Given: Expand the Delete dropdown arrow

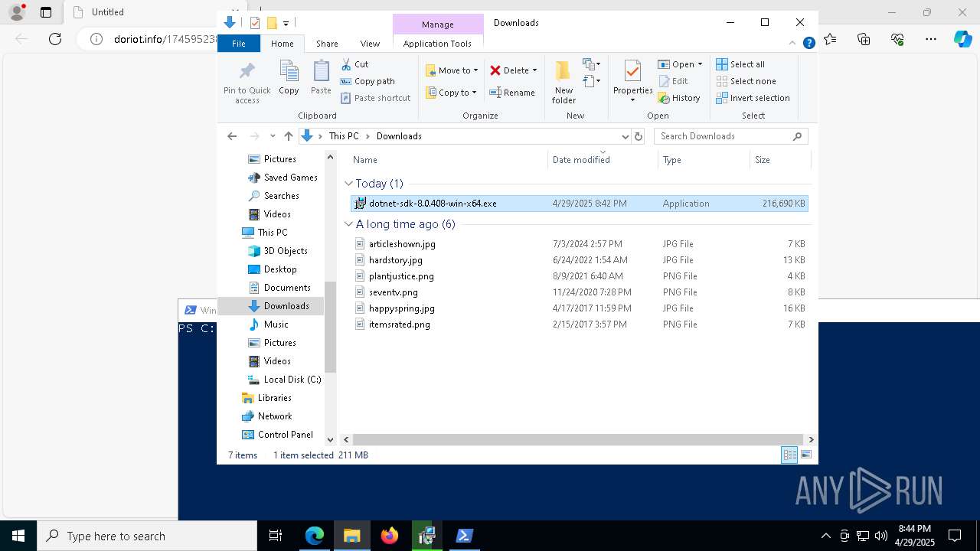Looking at the screenshot, I should point(534,70).
